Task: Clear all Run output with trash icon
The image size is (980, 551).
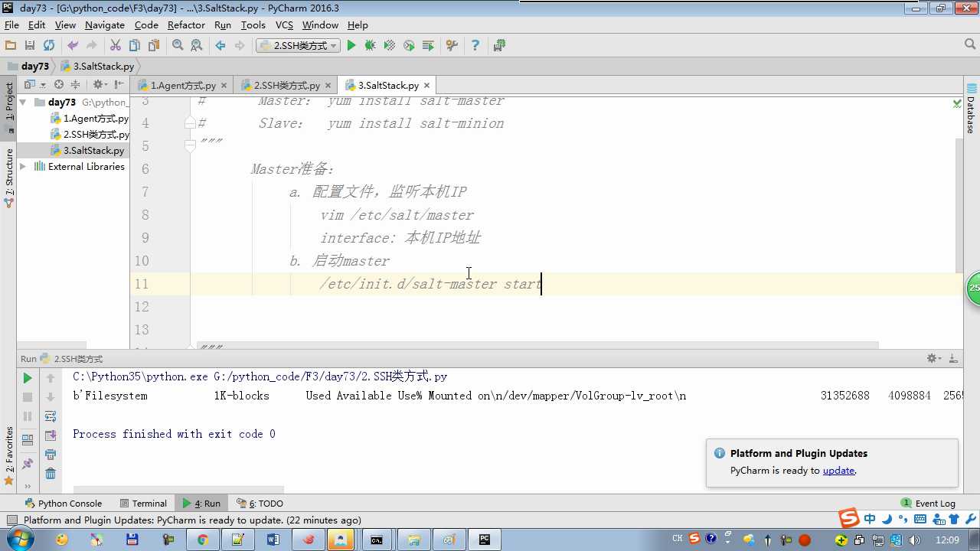Action: point(51,474)
